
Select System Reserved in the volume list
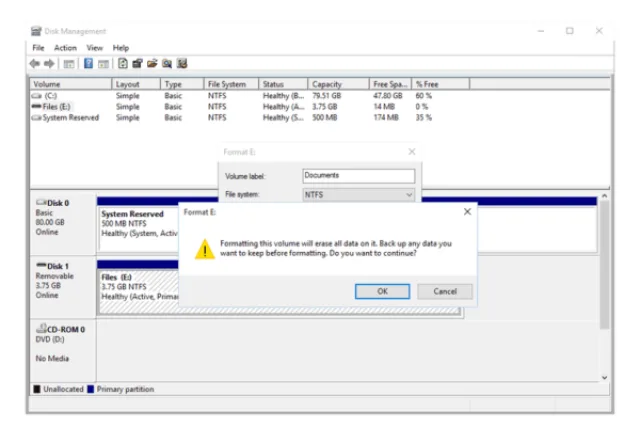click(71, 118)
